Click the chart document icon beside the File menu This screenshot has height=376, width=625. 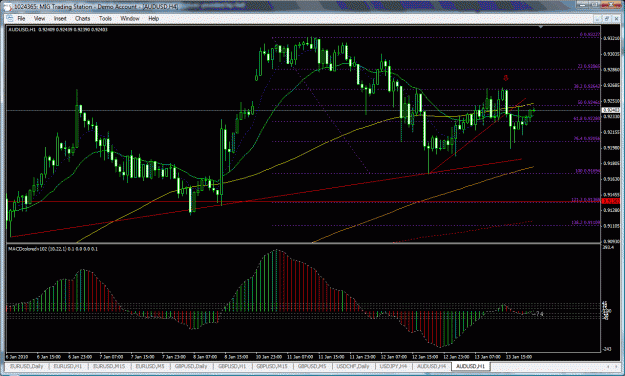10,18
